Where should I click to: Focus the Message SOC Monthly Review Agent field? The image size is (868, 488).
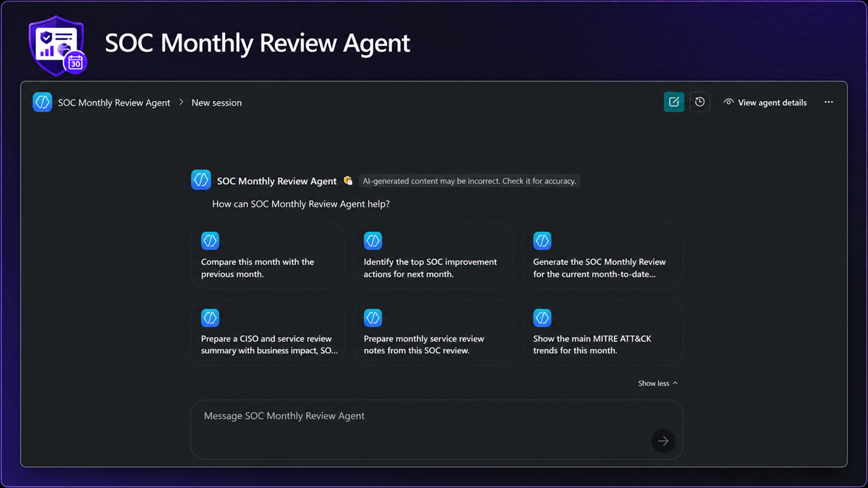coord(437,430)
